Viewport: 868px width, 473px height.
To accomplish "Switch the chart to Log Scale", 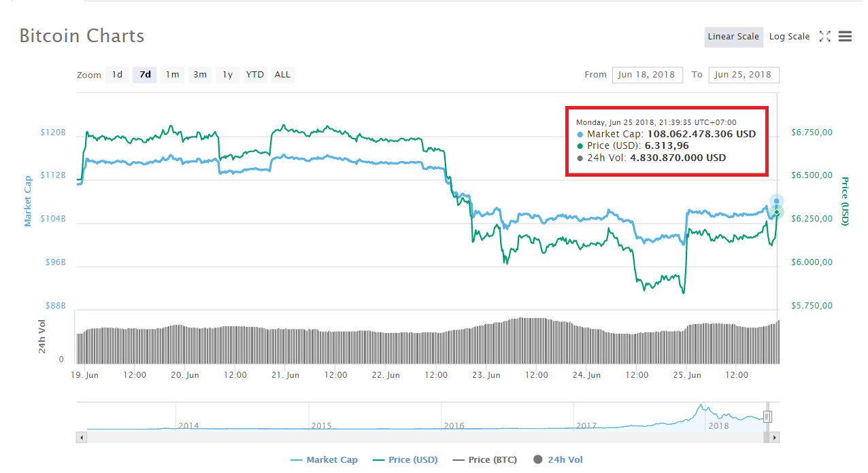I will click(789, 36).
